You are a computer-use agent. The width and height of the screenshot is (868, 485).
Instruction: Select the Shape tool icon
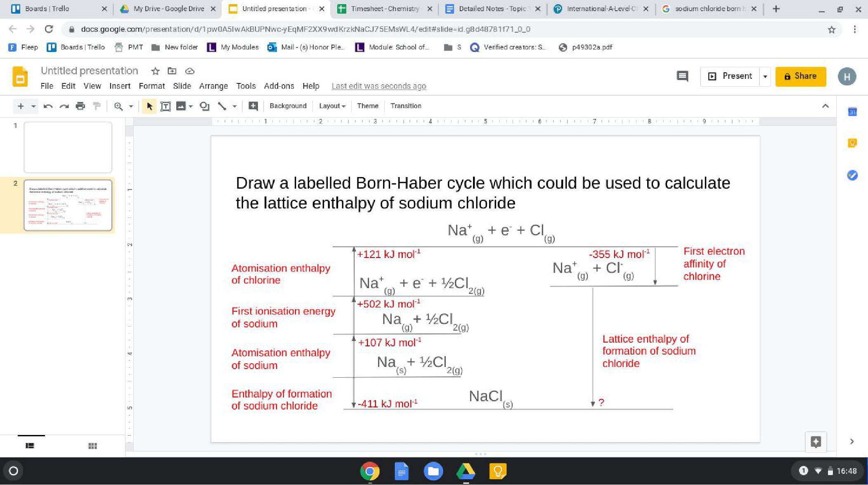pyautogui.click(x=204, y=106)
